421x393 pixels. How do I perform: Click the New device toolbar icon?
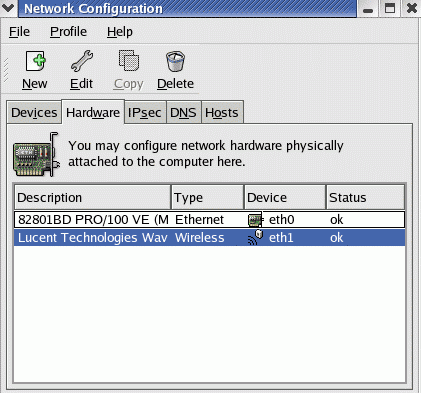(x=36, y=61)
